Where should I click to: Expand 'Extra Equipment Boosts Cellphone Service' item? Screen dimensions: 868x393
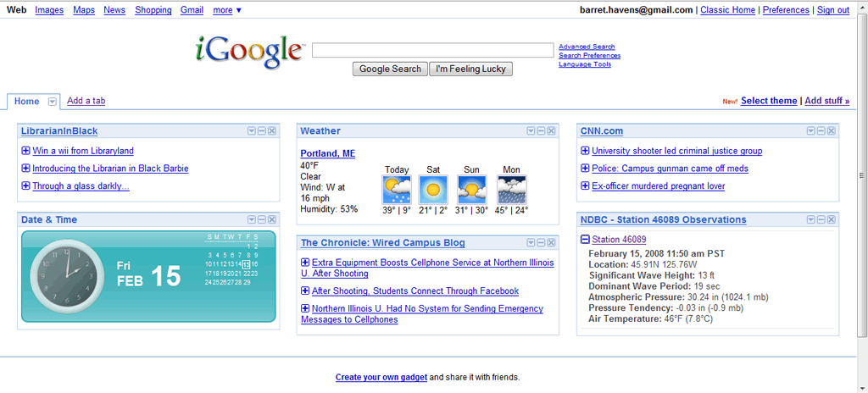click(305, 263)
